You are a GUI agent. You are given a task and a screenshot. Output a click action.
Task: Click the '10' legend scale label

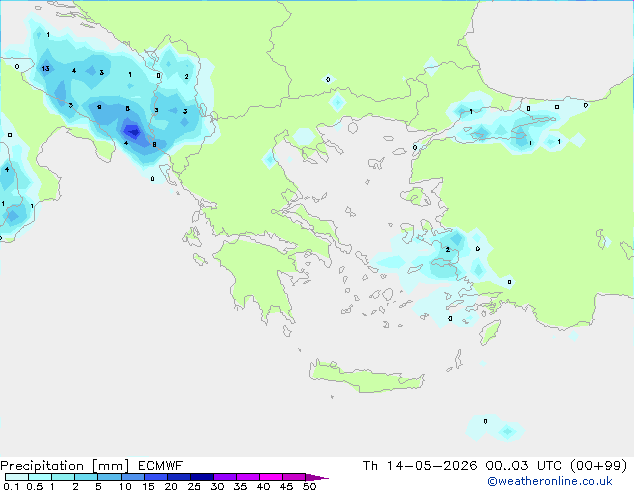[x=125, y=486]
